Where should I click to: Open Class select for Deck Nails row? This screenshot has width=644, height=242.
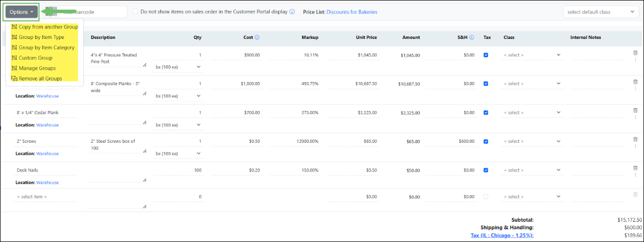(x=532, y=170)
